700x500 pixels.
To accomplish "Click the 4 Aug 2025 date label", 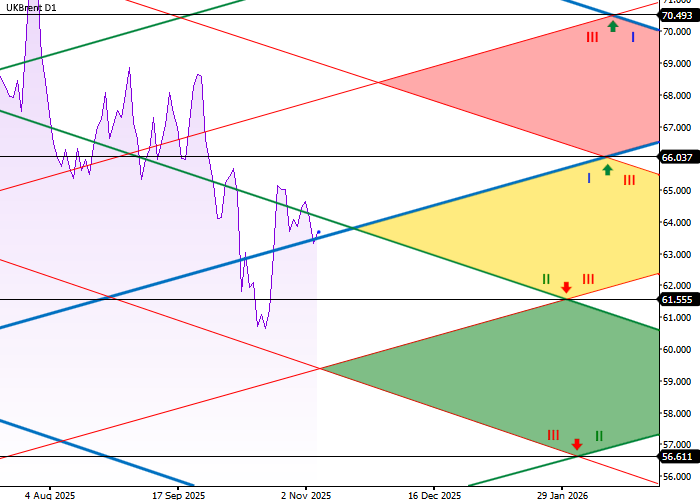I will pos(50,494).
